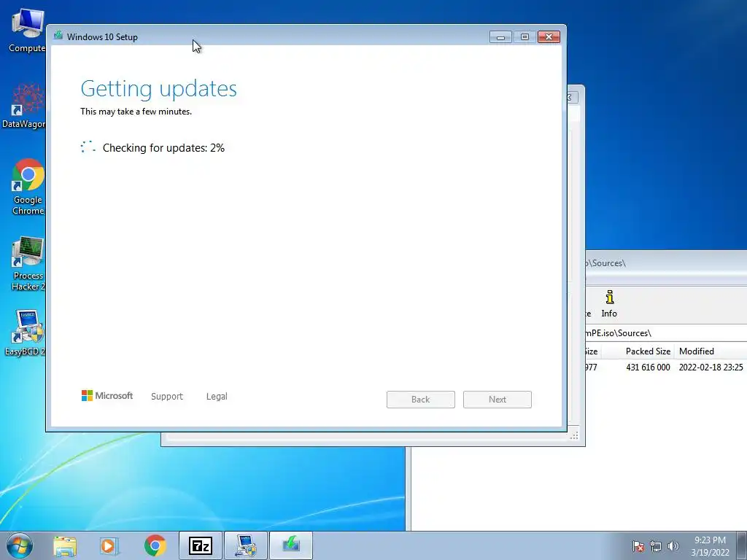Click the 7-Zip address path field
The width and height of the screenshot is (747, 560).
666,332
